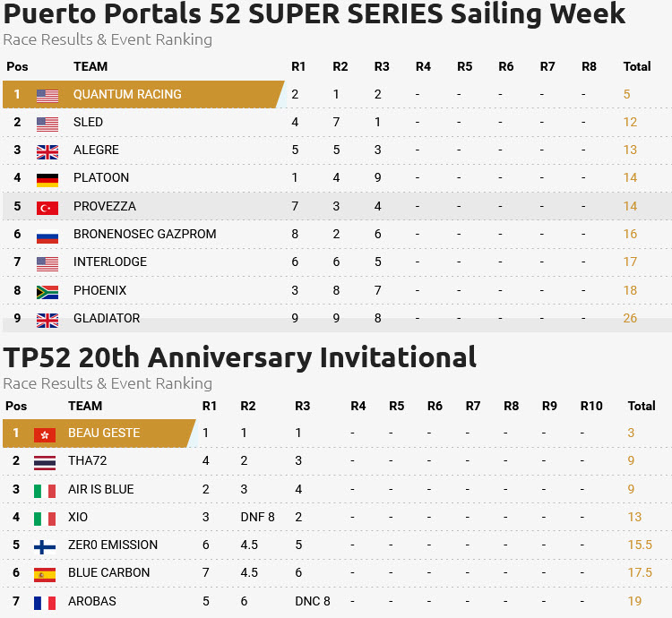Image resolution: width=672 pixels, height=618 pixels.
Task: Click the US flag beside Quantum Racing
Action: click(47, 95)
